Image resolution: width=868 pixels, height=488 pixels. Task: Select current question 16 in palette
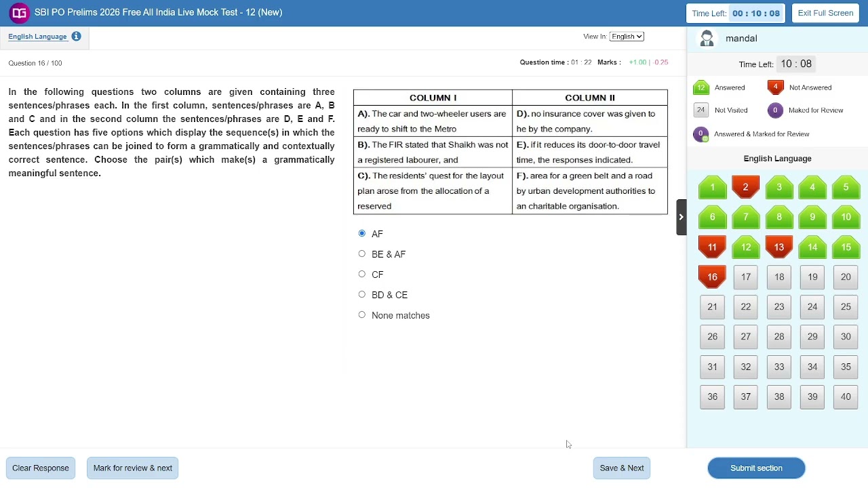(712, 277)
